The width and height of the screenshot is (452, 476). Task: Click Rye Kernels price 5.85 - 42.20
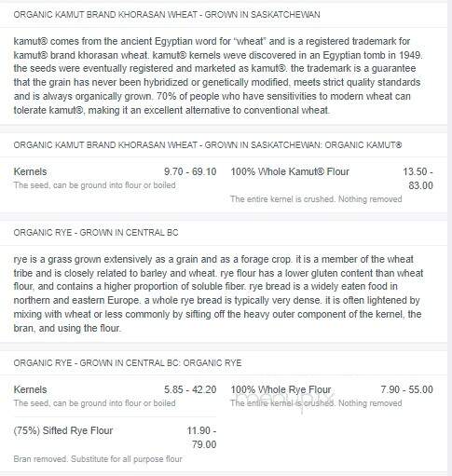[190, 389]
